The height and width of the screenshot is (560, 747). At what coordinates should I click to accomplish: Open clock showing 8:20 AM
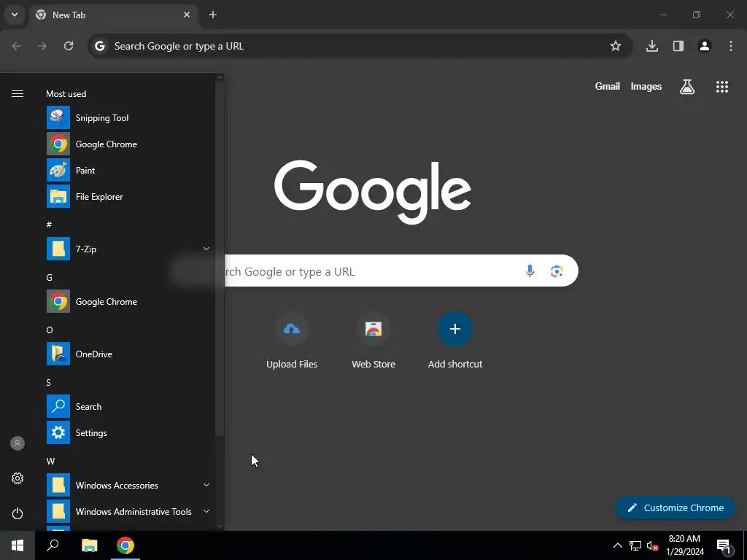pyautogui.click(x=684, y=545)
